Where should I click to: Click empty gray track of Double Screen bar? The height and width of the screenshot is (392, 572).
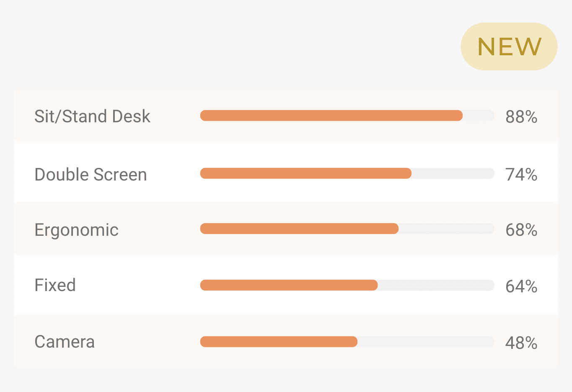pos(453,173)
